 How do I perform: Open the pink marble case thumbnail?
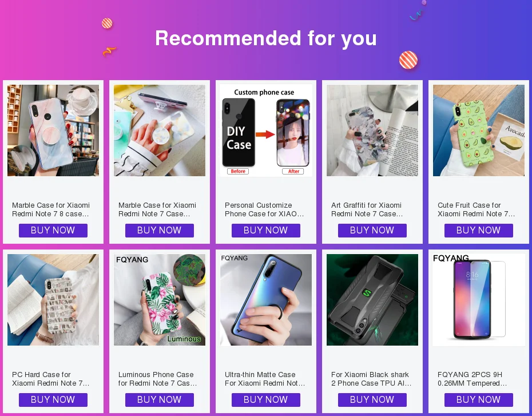tap(53, 130)
